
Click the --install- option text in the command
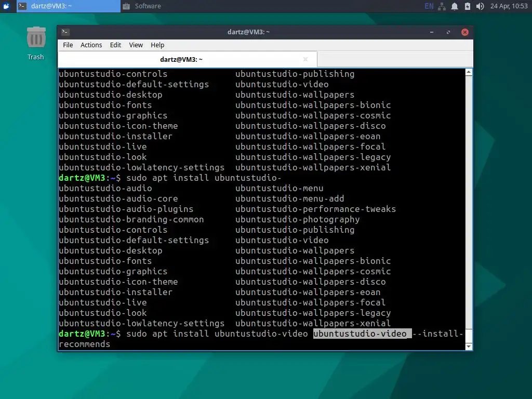coord(437,334)
